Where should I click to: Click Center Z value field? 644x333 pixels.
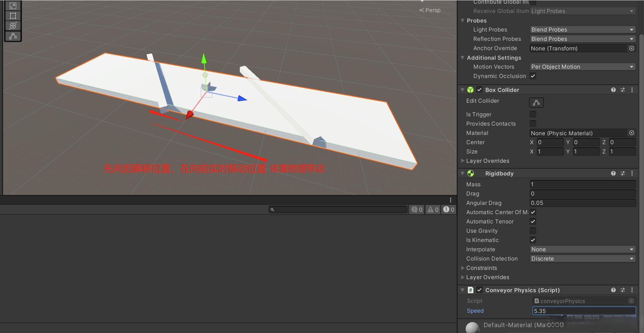coord(622,142)
